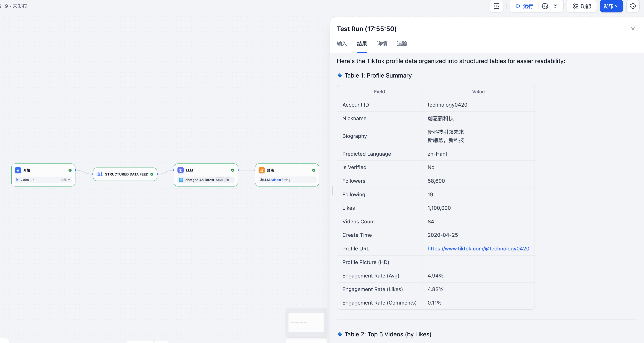The height and width of the screenshot is (343, 644).
Task: Click the Likes value 1,100,000
Action: [439, 208]
